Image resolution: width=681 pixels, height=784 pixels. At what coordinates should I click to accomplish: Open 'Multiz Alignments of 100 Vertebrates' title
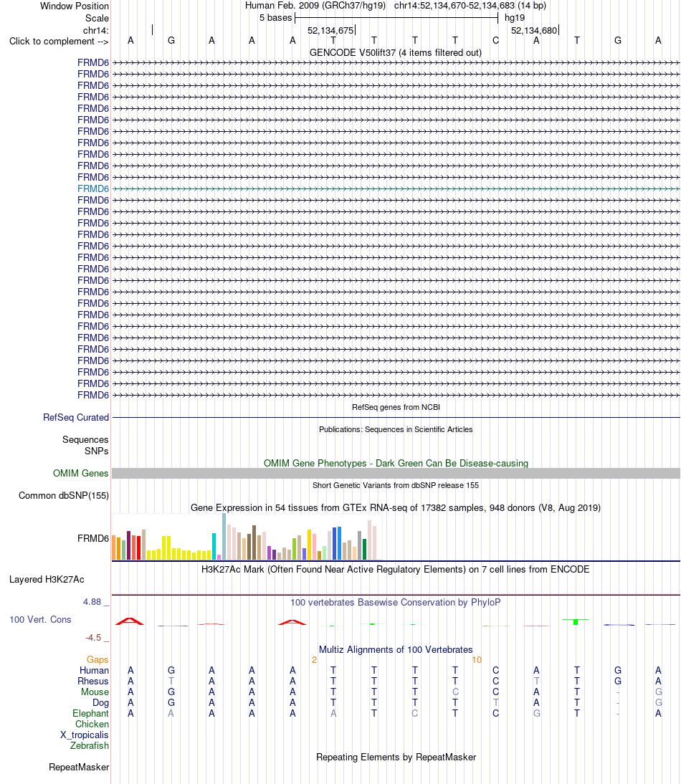click(396, 649)
